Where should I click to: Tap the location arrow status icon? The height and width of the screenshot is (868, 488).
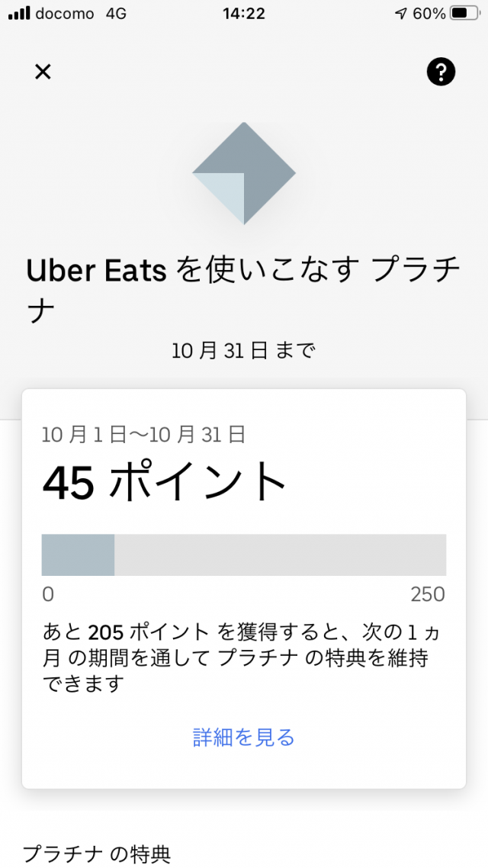401,14
